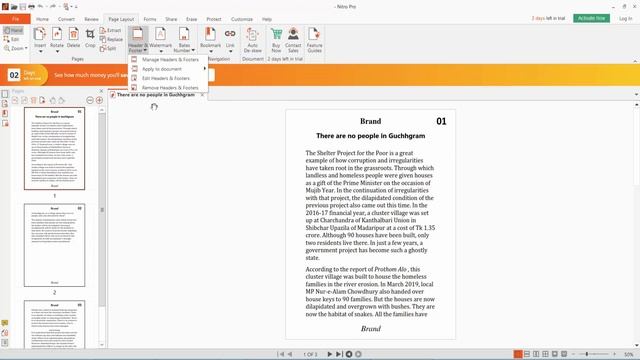Click the Log In link
The image size is (640, 360).
(625, 18)
